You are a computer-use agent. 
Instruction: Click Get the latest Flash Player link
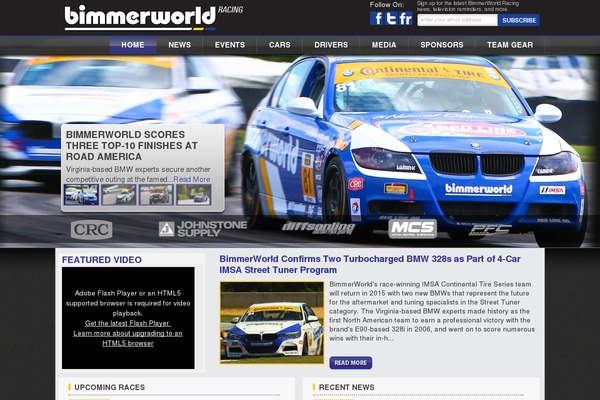point(128,323)
